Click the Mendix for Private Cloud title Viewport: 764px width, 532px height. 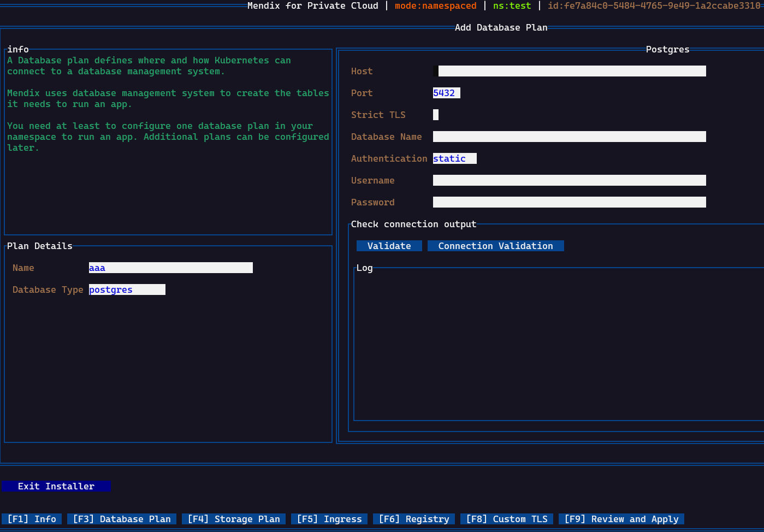pyautogui.click(x=313, y=5)
